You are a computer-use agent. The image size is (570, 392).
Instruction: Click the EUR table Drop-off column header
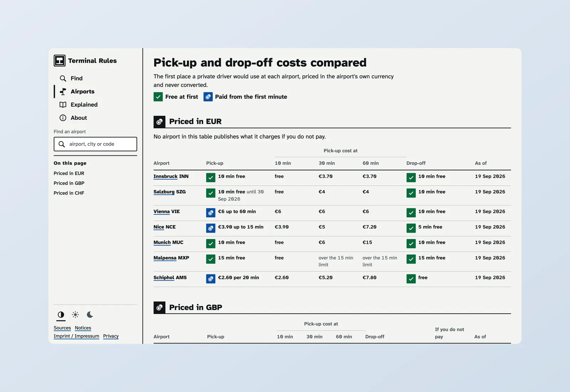pyautogui.click(x=416, y=163)
